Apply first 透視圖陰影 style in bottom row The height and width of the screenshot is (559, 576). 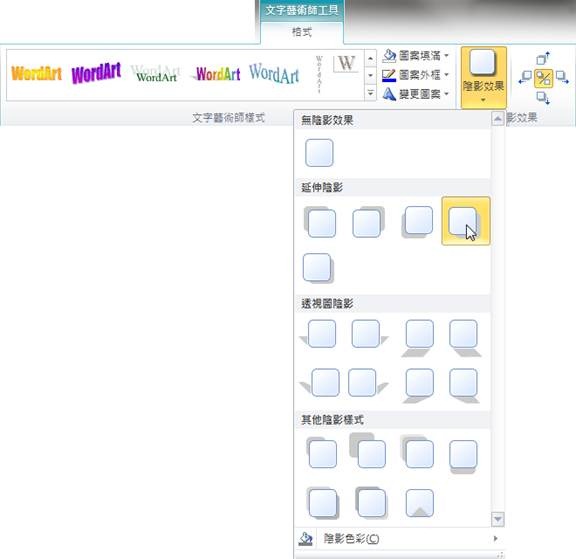320,383
